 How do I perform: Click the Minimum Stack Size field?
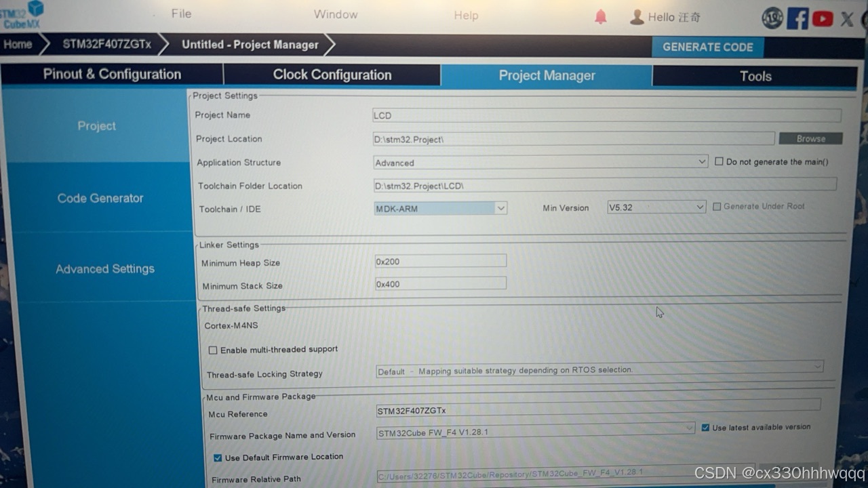point(441,283)
